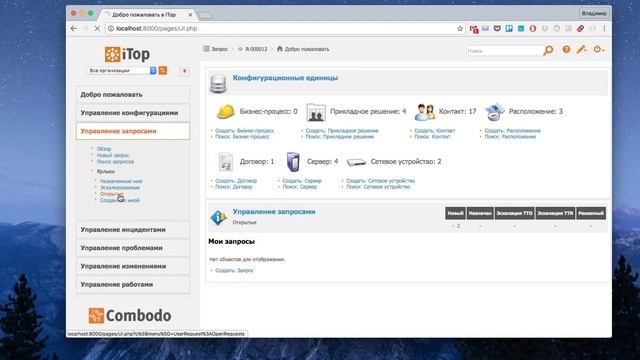Image resolution: width=640 pixels, height=360 pixels.
Task: Expand Управление проблемами menu section
Action: pos(133,248)
